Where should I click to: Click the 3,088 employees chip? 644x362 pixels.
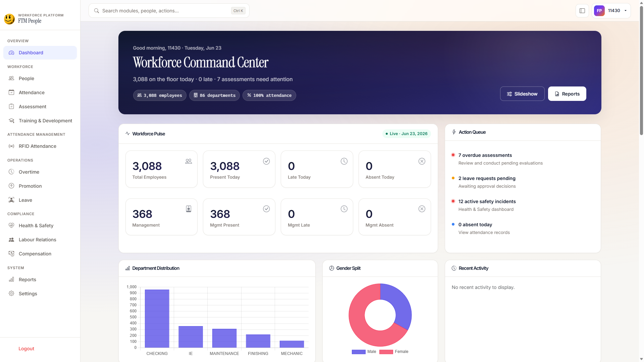point(160,96)
